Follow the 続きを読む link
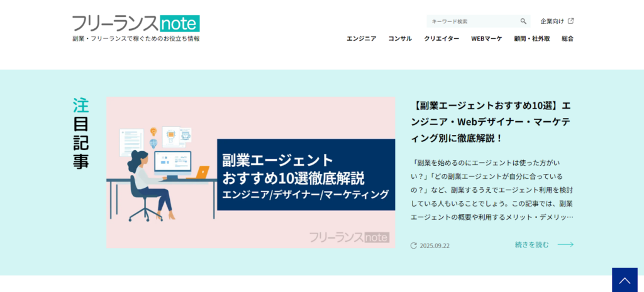Image resolution: width=644 pixels, height=292 pixels. (531, 245)
